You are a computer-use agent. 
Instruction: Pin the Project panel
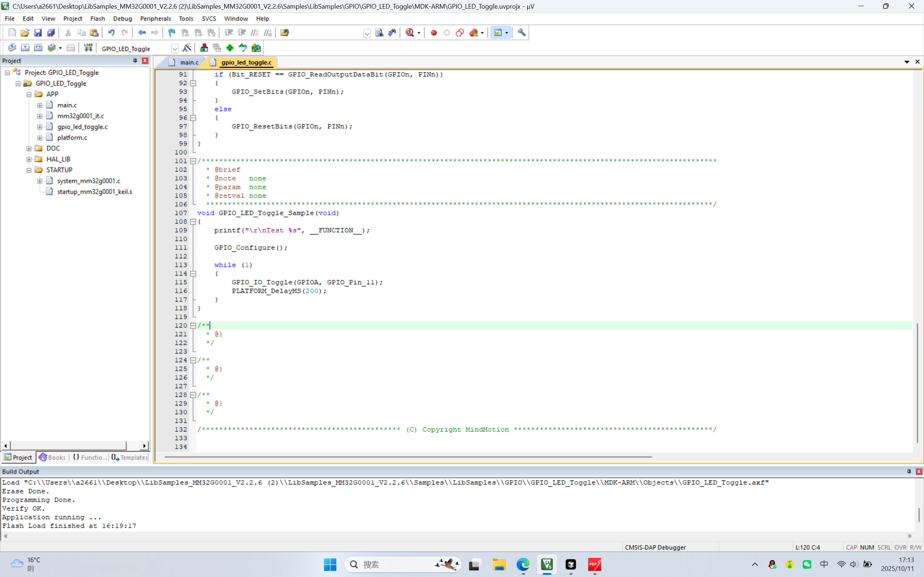tap(135, 61)
